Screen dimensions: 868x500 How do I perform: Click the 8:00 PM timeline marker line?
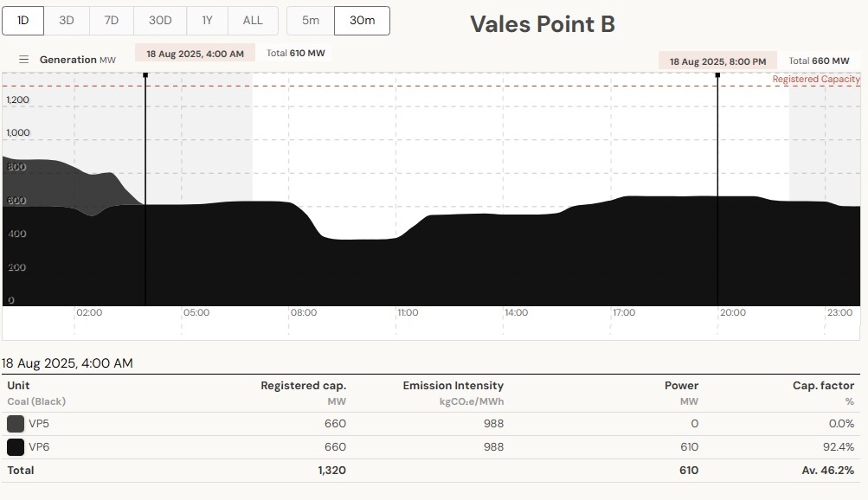click(717, 190)
